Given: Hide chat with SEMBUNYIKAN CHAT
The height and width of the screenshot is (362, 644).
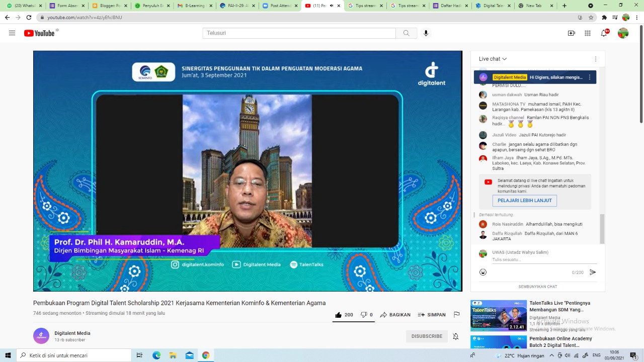Looking at the screenshot, I should point(538,287).
